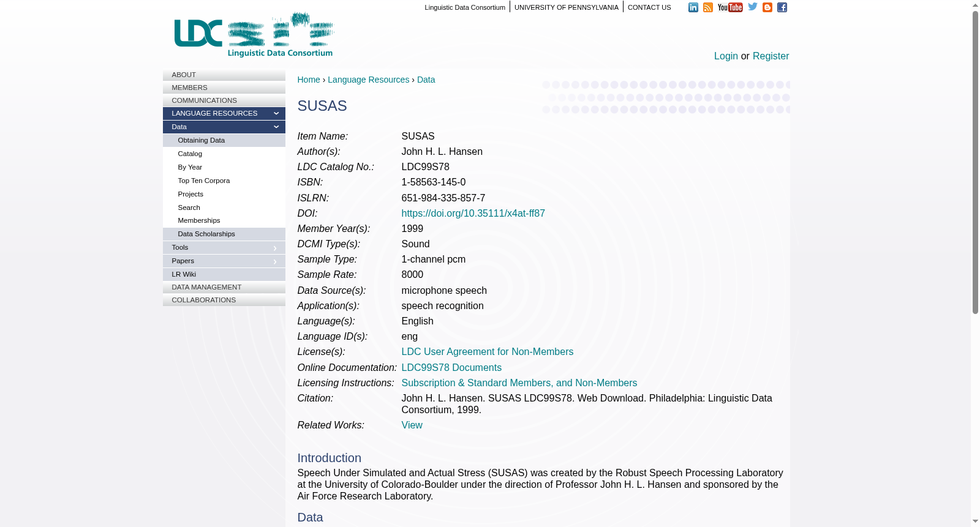
Task: Click the scrollbar up arrow
Action: pos(975,5)
